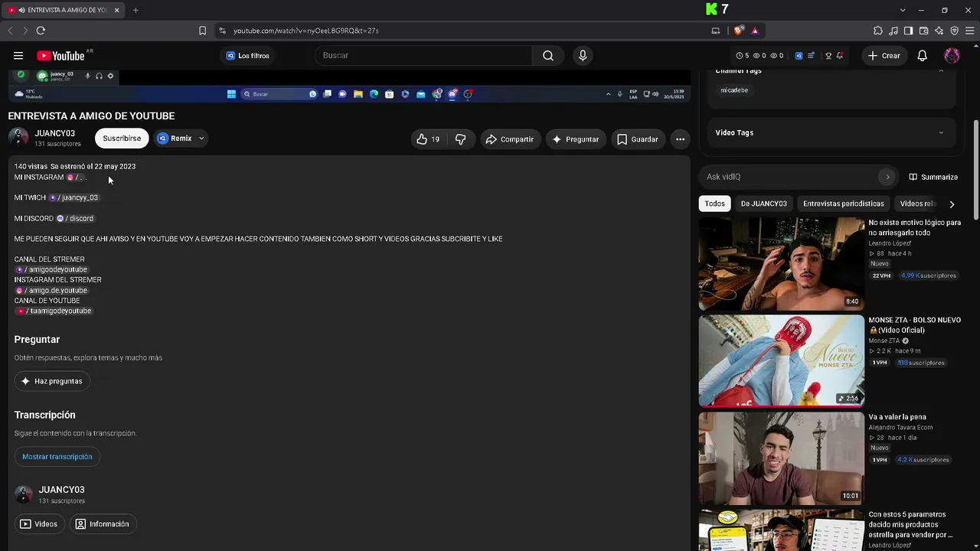
Task: Click the Ask vidIQ input field
Action: 789,177
